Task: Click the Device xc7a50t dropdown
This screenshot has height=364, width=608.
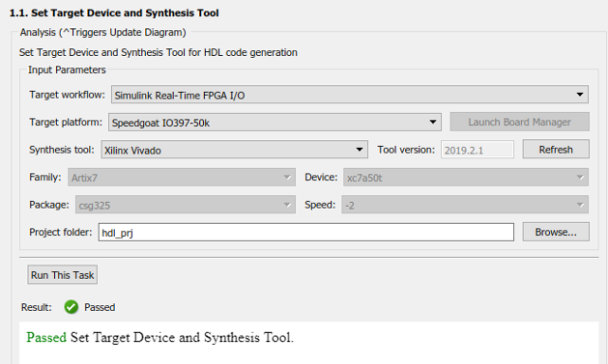Action: point(466,178)
